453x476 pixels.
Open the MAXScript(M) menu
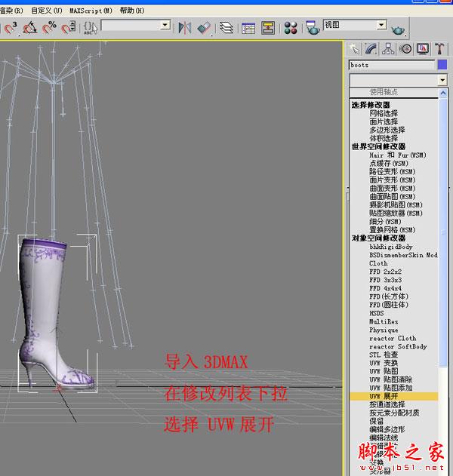click(x=91, y=11)
